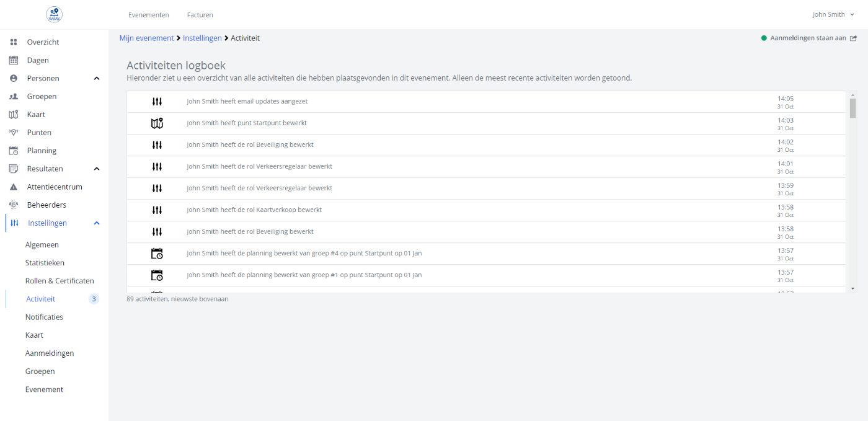Open the Kaart map icon in sidebar
Viewport: 868px width, 421px height.
pyautogui.click(x=14, y=115)
